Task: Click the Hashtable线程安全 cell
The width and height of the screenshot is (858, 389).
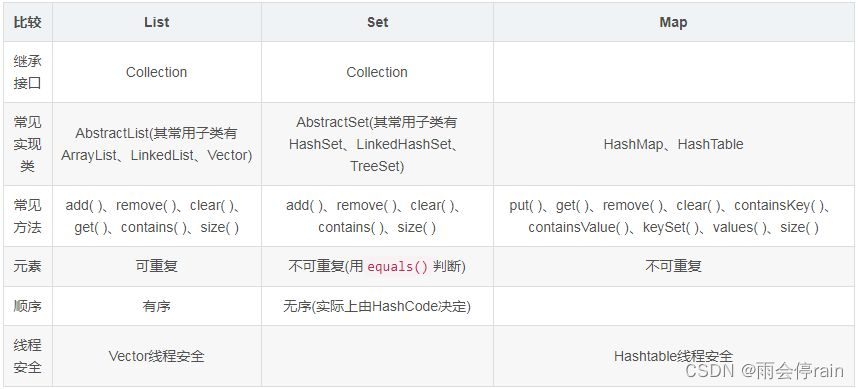Action: tap(674, 356)
